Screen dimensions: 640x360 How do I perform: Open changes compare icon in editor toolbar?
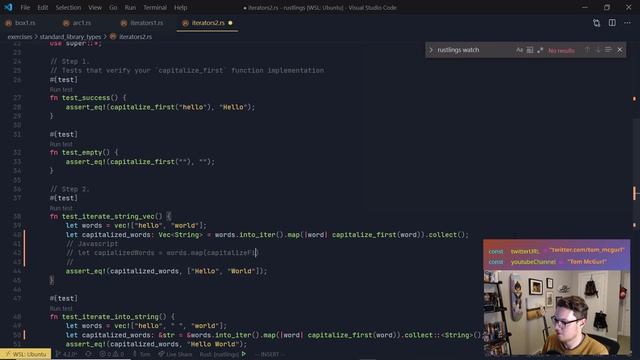click(596, 23)
